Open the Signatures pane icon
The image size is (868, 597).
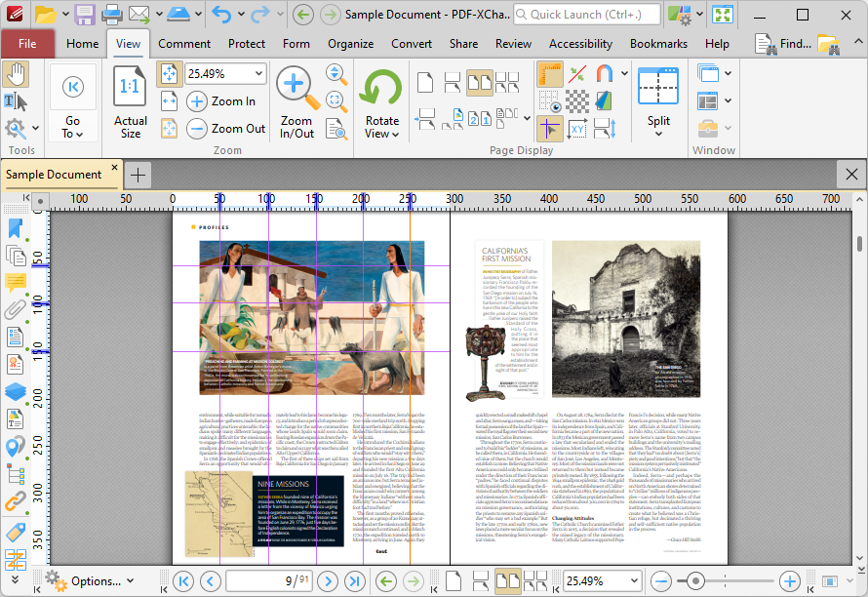tap(15, 365)
